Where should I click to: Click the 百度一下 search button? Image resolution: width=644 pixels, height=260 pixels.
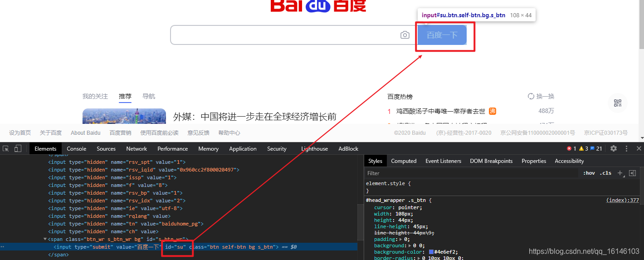tap(442, 35)
